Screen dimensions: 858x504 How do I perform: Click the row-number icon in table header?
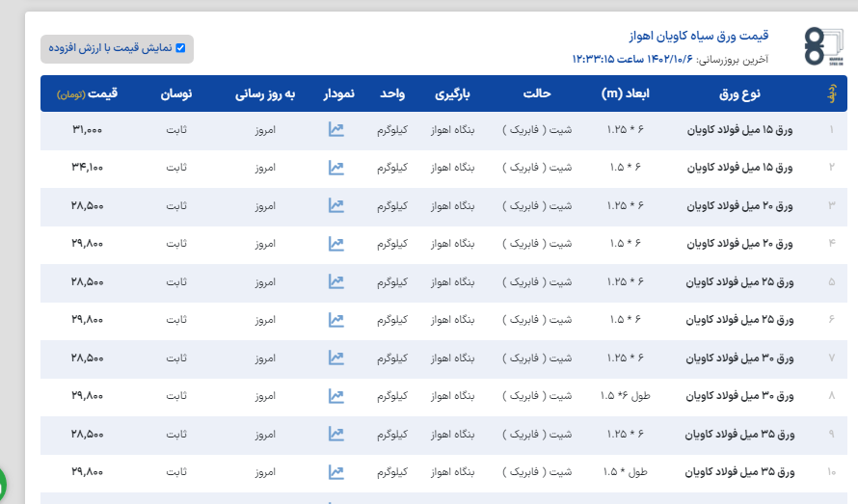(831, 93)
